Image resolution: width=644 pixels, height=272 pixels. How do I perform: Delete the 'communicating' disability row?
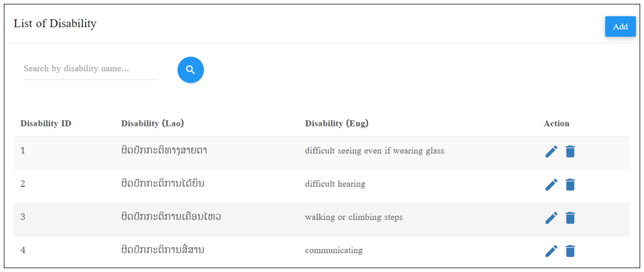570,251
